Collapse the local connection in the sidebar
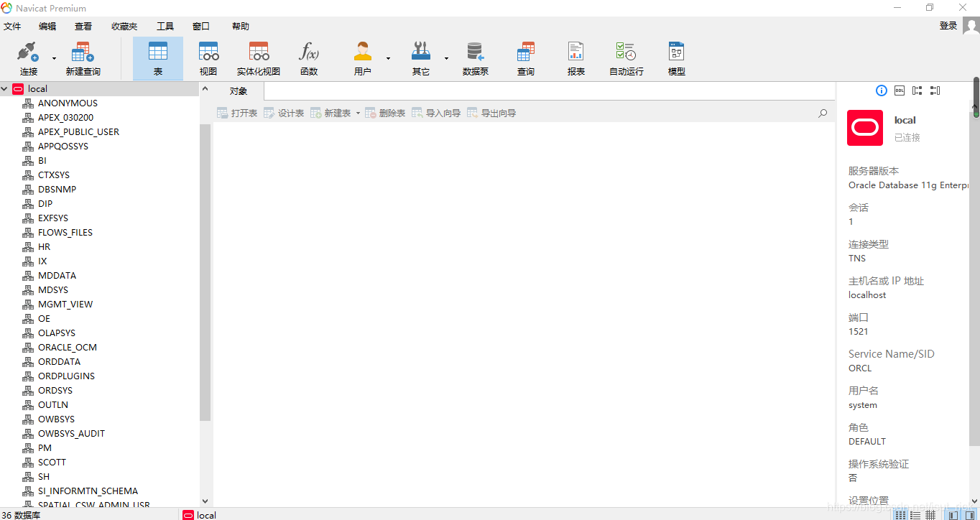The height and width of the screenshot is (520, 980). pyautogui.click(x=6, y=88)
